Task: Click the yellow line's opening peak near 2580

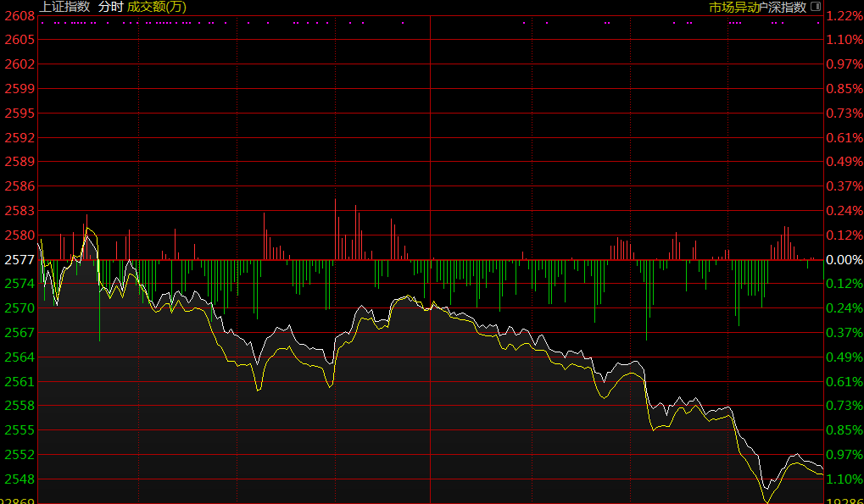Action: click(x=87, y=228)
